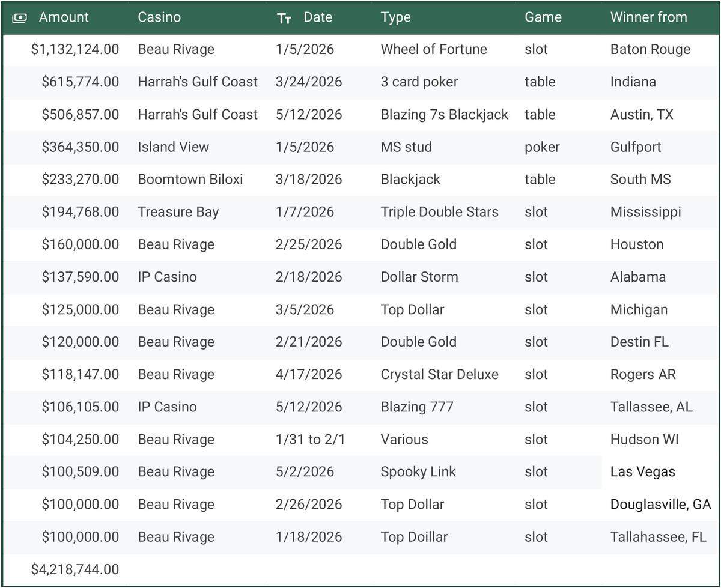This screenshot has width=721, height=588.
Task: Click the $194,768.00 amount cell
Action: point(81,211)
